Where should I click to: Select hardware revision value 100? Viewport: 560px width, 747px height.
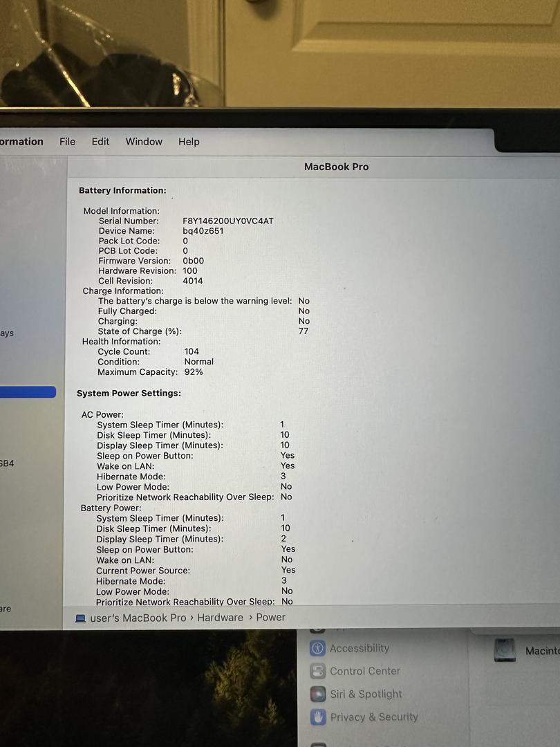(x=189, y=271)
